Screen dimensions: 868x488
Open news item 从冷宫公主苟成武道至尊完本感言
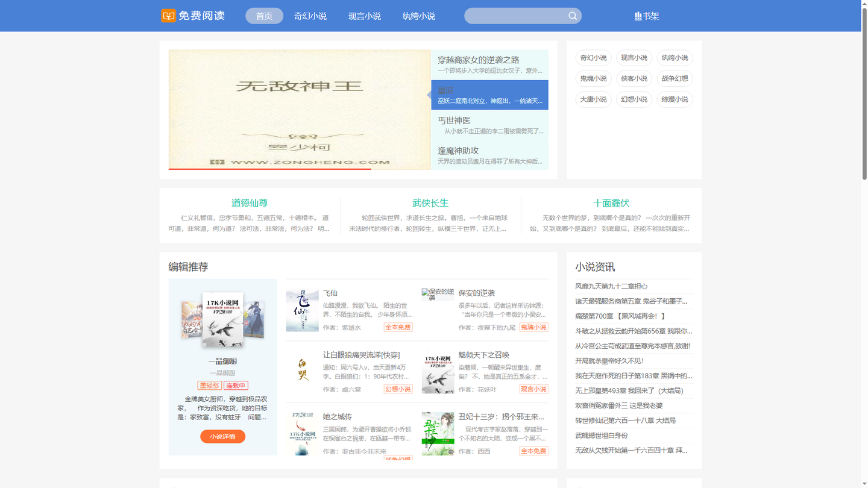632,346
